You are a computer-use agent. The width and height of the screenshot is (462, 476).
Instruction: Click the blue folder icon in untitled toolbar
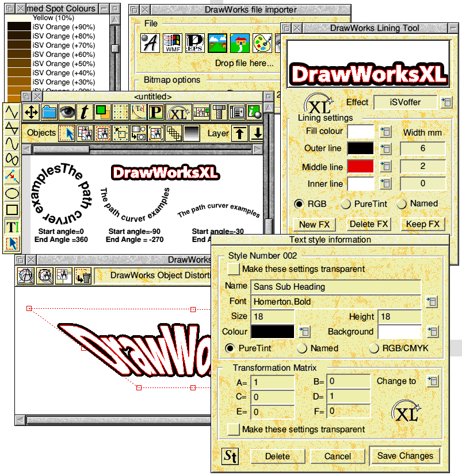(x=49, y=112)
